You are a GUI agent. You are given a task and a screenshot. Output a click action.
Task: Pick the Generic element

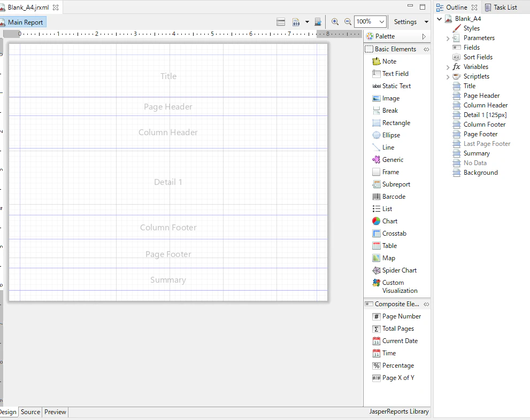pos(388,160)
